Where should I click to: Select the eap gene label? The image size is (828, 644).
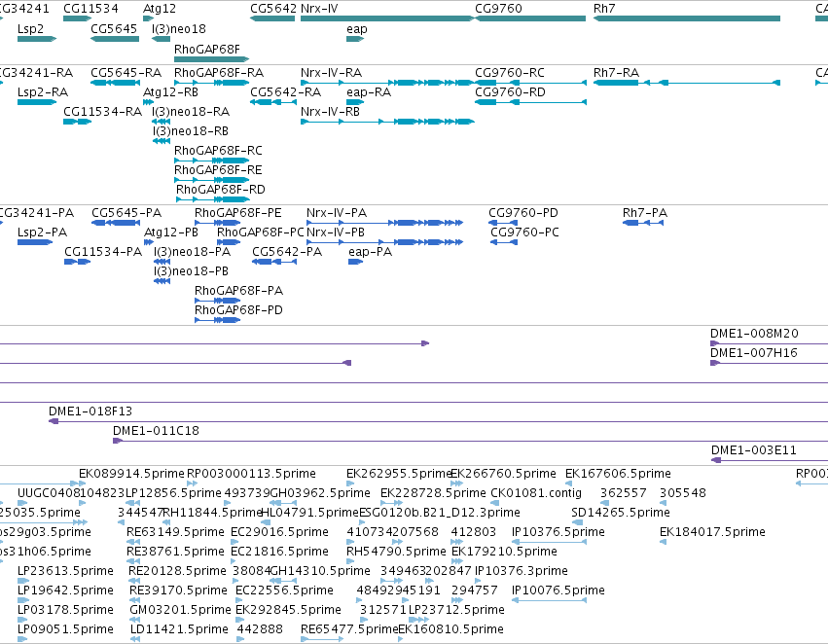(357, 28)
